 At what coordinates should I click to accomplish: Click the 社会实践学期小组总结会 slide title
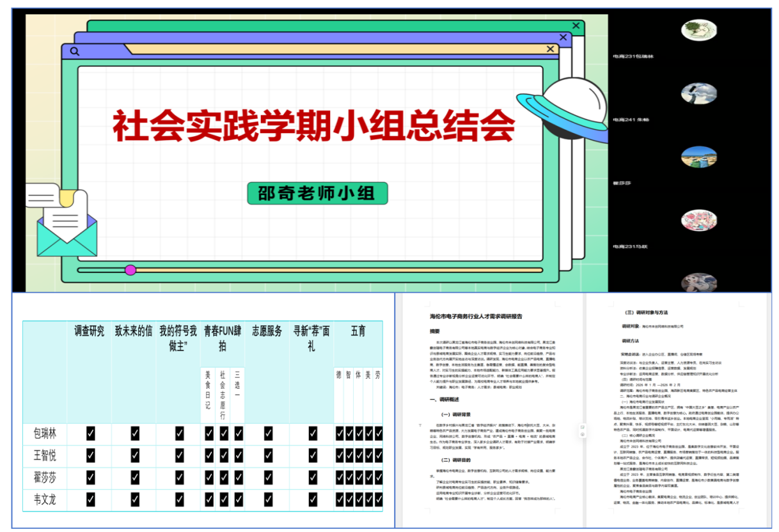pos(313,125)
